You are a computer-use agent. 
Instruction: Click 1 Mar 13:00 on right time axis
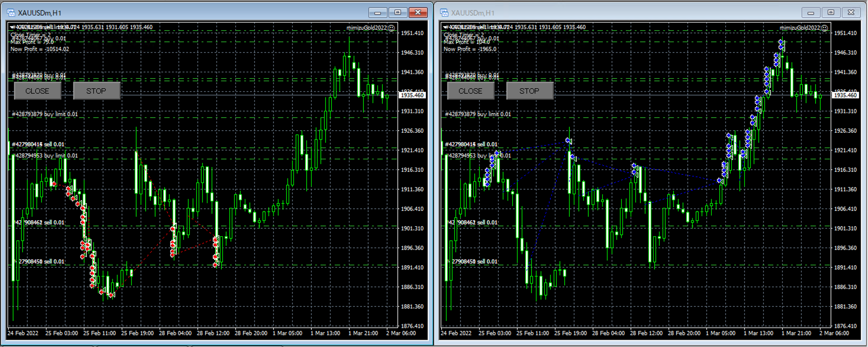[758, 333]
